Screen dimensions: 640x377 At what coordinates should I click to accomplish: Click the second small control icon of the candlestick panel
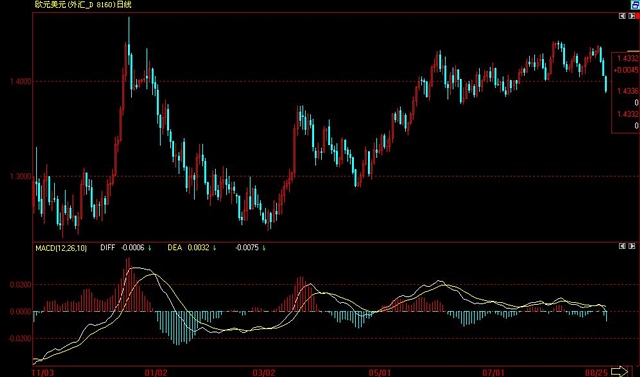(x=631, y=16)
